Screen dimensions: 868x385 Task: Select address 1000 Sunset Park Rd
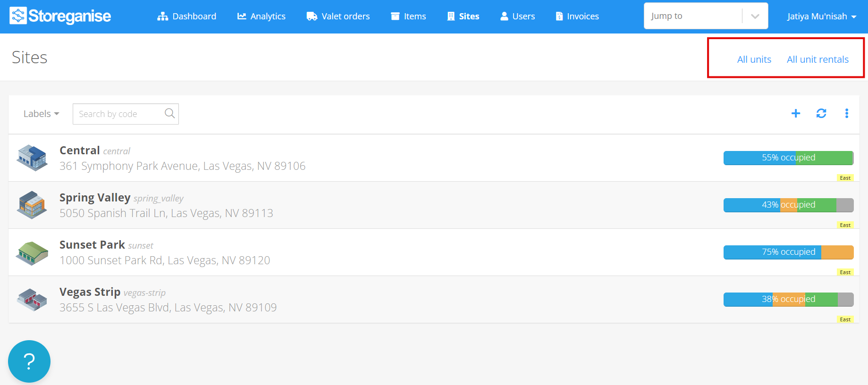165,260
